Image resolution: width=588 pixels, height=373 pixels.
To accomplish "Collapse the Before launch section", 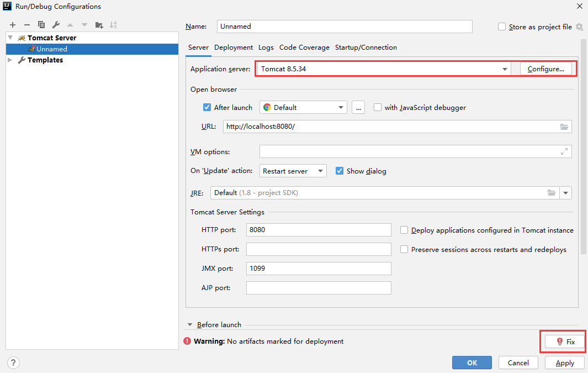I will tap(190, 324).
